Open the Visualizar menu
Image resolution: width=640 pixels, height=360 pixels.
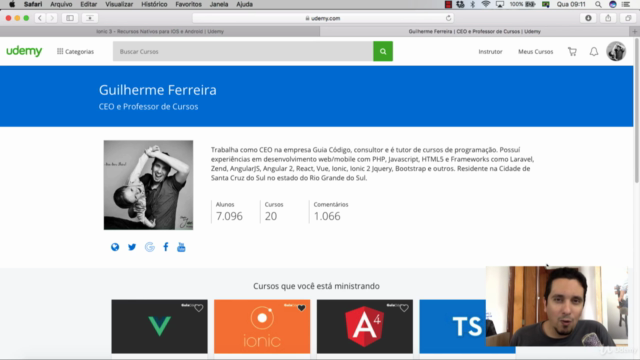[119, 4]
